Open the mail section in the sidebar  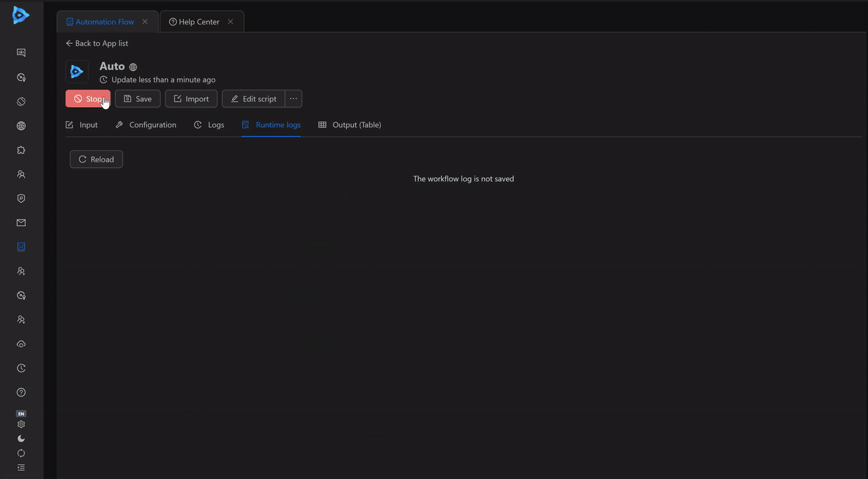point(21,222)
